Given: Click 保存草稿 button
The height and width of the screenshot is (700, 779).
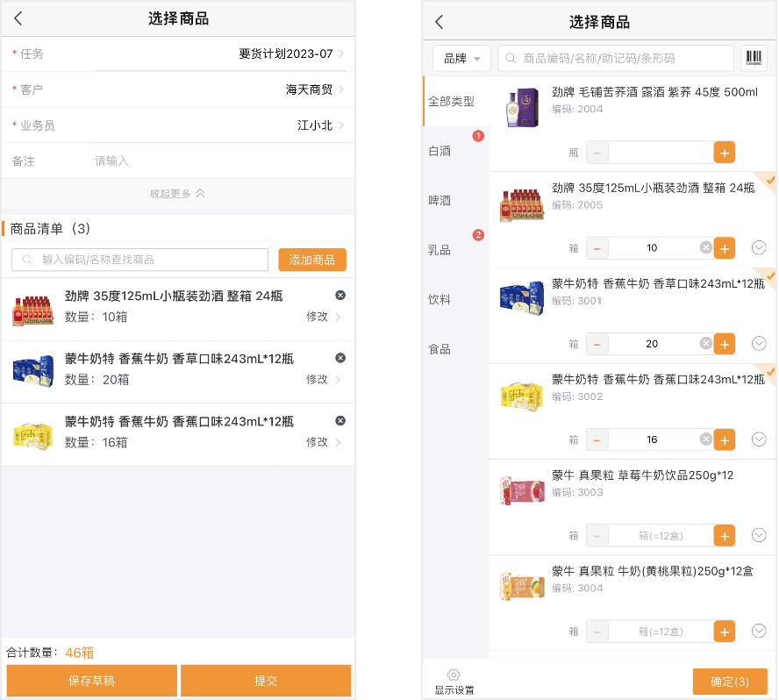Looking at the screenshot, I should [92, 681].
